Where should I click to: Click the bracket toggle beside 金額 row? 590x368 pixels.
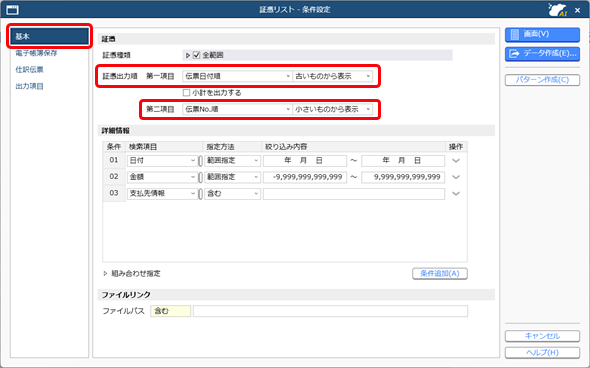pyautogui.click(x=201, y=177)
